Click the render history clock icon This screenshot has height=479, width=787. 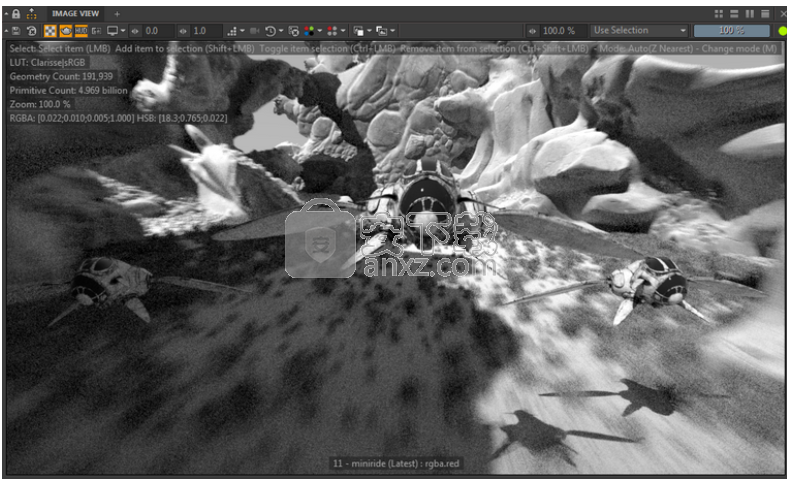(x=270, y=31)
